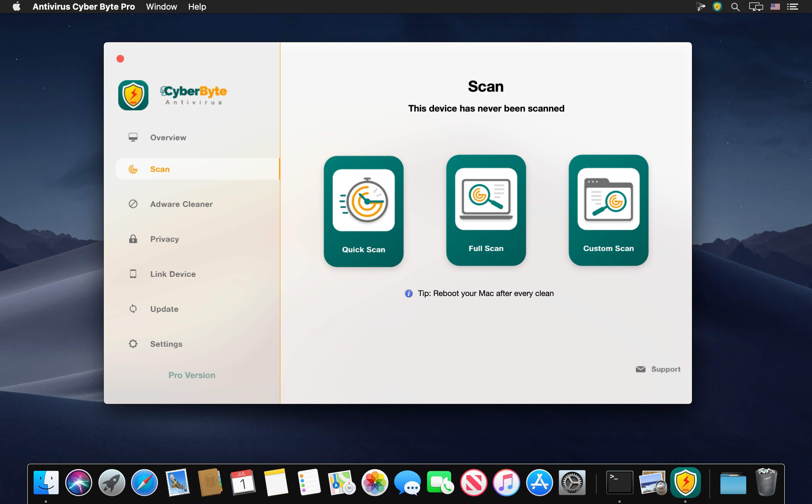This screenshot has width=812, height=504.
Task: Open the CyberByte Pro icon in Dock
Action: tap(686, 482)
